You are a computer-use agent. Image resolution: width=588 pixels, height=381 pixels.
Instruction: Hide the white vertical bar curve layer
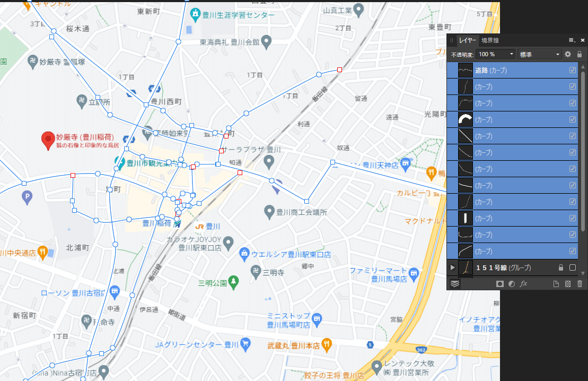pyautogui.click(x=572, y=218)
